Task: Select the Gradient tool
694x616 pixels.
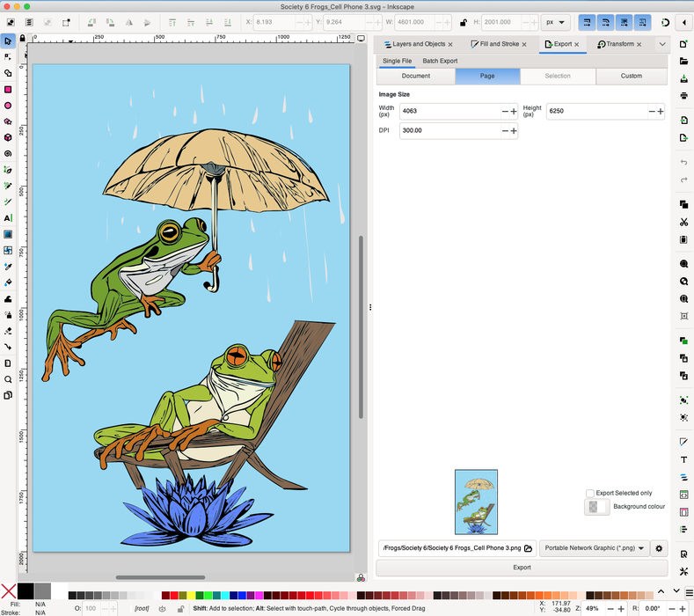Action: pyautogui.click(x=8, y=234)
